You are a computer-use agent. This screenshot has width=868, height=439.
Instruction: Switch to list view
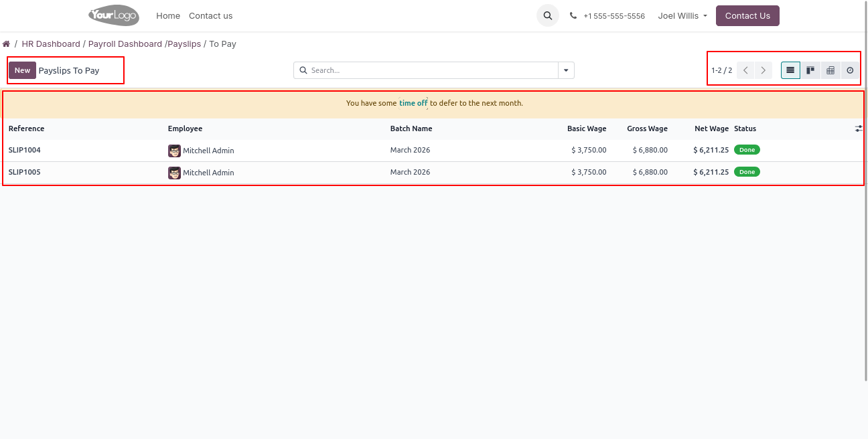click(790, 70)
